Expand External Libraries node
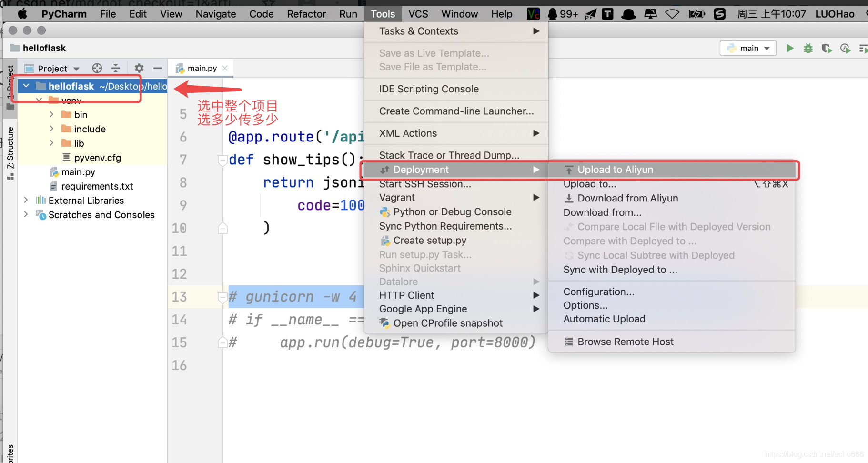This screenshot has height=463, width=868. (26, 200)
